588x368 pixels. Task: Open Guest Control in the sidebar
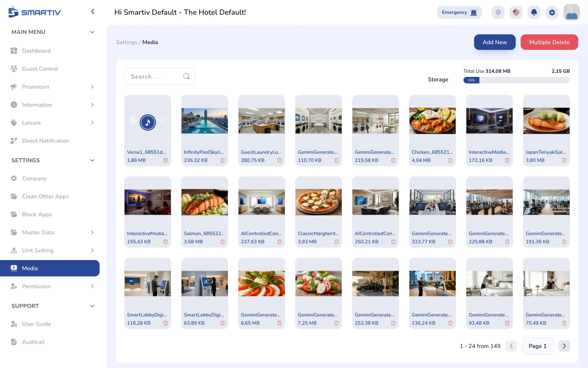(x=50, y=69)
